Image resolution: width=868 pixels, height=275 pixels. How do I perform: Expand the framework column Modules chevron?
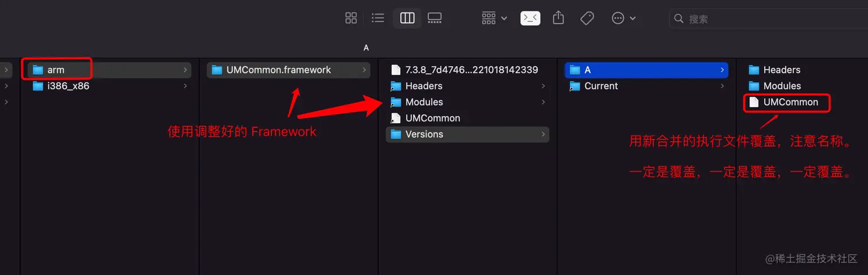tap(543, 102)
